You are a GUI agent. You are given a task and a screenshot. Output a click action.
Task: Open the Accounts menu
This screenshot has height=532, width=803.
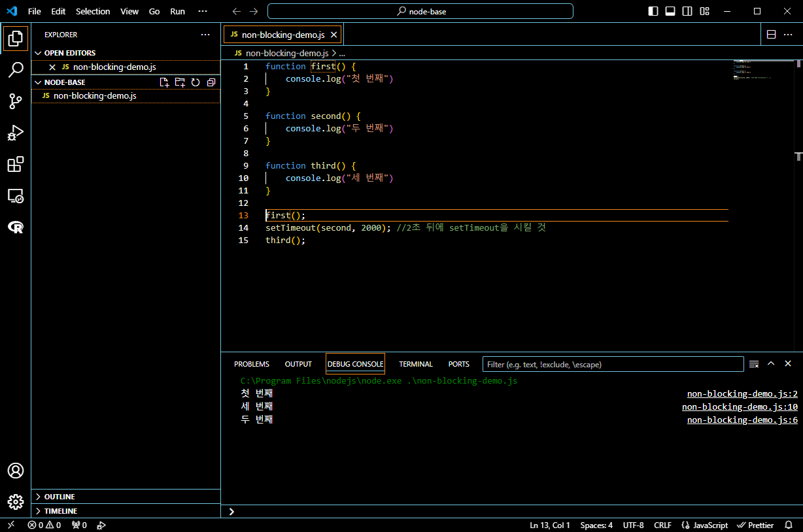click(x=16, y=471)
